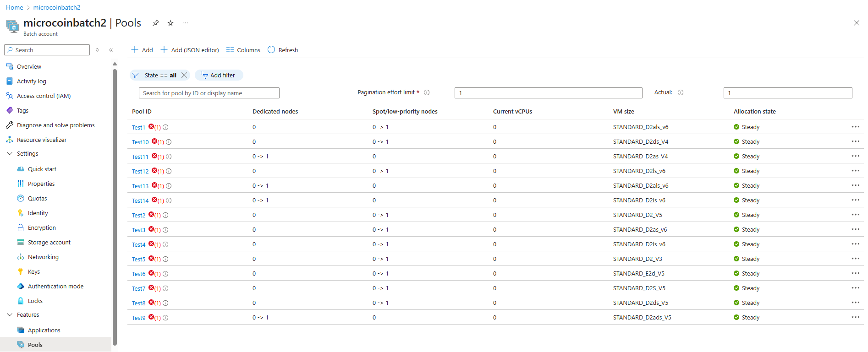Open pool Test9
The image size is (868, 352).
pos(138,318)
